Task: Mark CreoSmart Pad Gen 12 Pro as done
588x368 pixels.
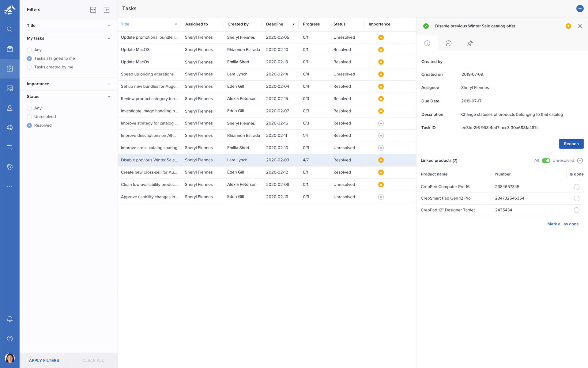Action: pos(576,198)
